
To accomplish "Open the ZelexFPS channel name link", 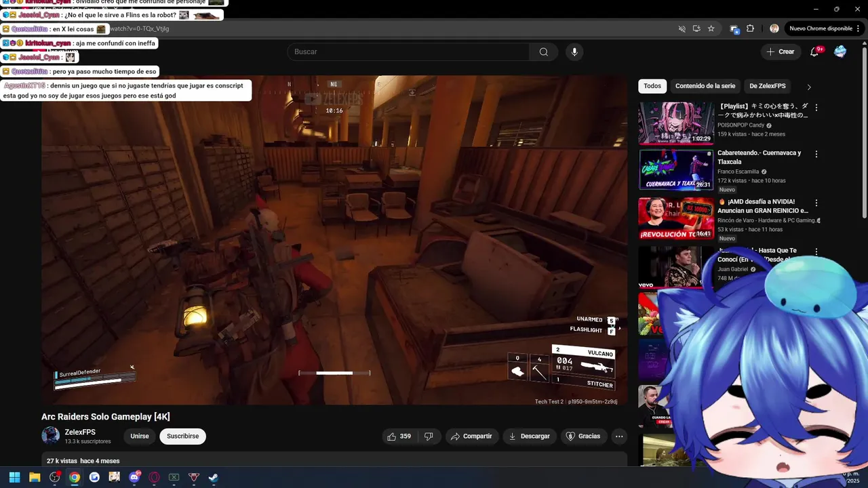I will coord(80,432).
